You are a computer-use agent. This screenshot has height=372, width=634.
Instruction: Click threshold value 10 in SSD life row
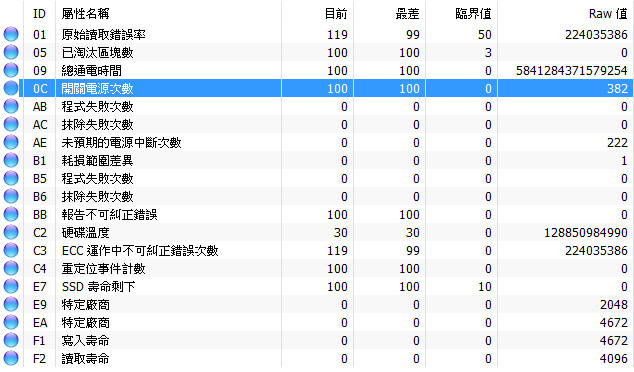tap(485, 287)
